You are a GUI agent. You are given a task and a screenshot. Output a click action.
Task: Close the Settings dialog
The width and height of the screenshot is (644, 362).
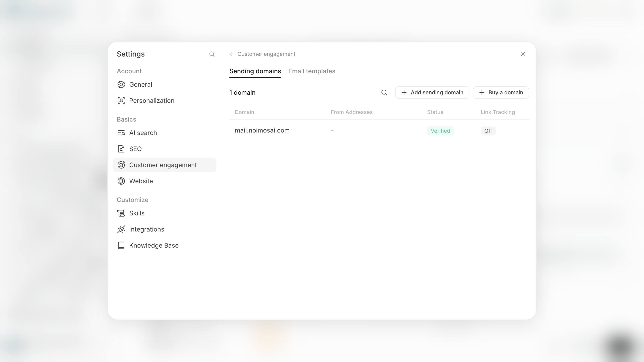(523, 54)
